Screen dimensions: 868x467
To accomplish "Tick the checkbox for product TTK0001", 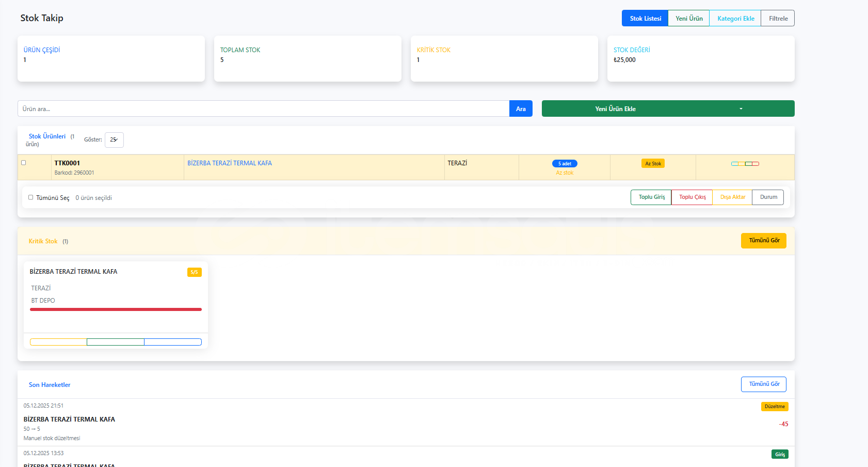I will click(23, 163).
